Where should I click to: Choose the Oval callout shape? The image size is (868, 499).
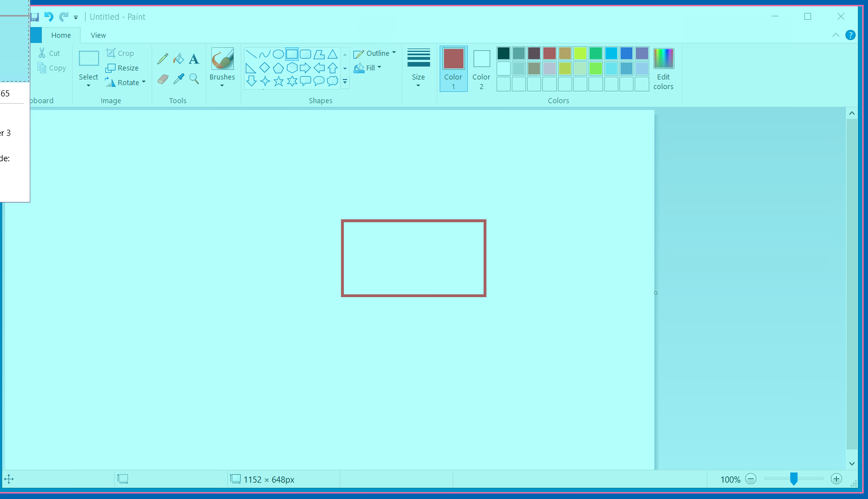pyautogui.click(x=319, y=81)
